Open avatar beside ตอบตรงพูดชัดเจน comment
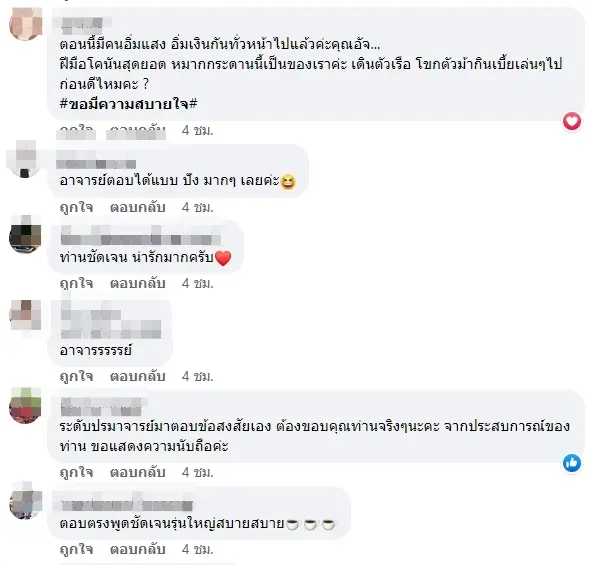 coord(25,500)
